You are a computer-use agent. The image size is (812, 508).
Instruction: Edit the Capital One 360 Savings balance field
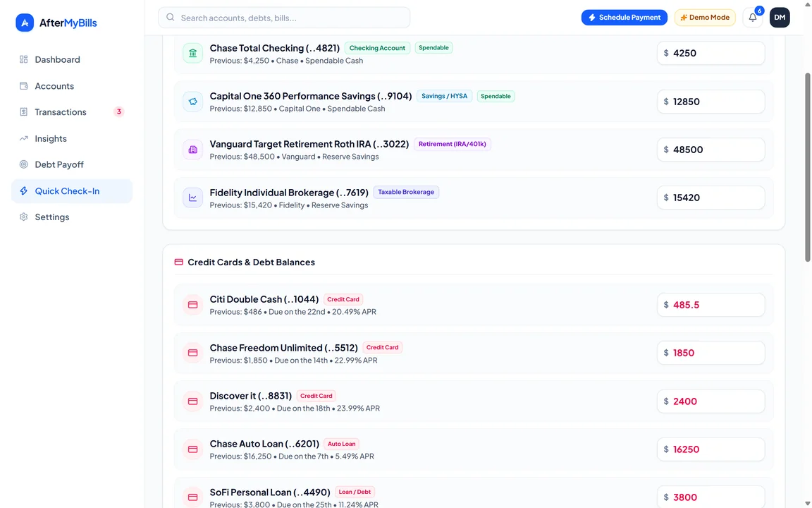point(711,102)
